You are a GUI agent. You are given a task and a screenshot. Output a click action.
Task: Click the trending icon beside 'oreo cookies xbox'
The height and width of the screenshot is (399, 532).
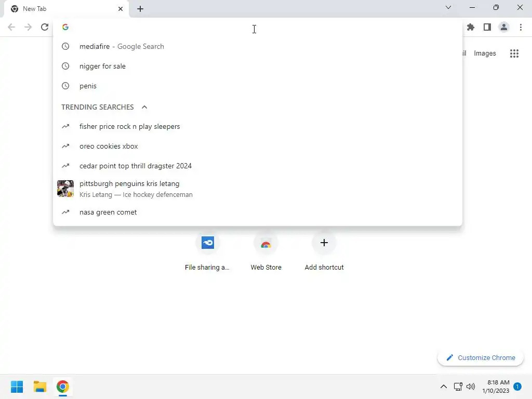(x=65, y=146)
